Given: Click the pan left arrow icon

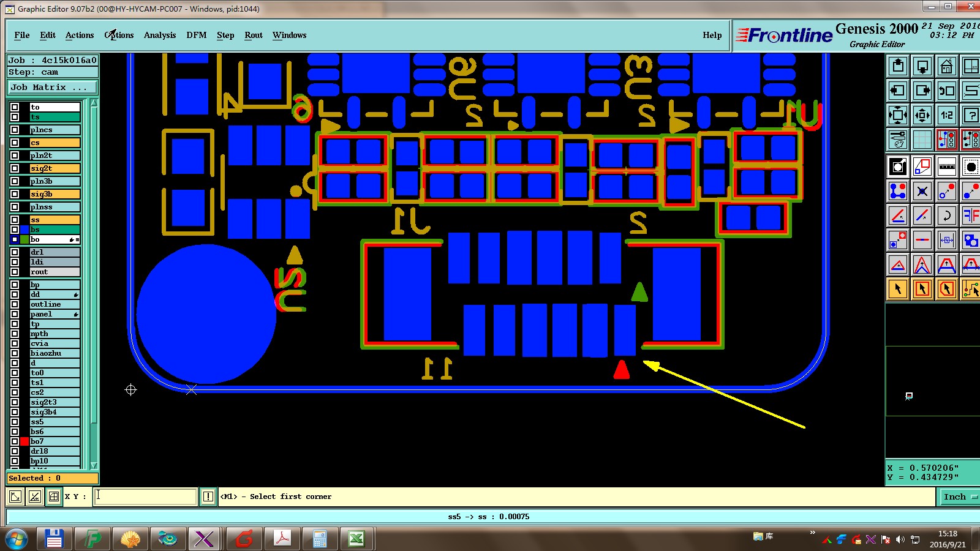Looking at the screenshot, I should (898, 91).
